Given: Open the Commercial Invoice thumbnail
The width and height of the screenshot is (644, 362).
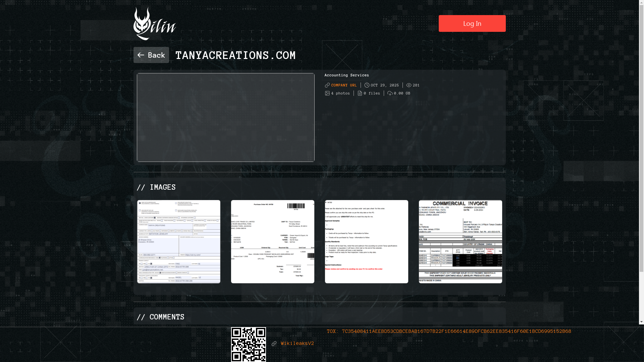Looking at the screenshot, I should [x=461, y=242].
